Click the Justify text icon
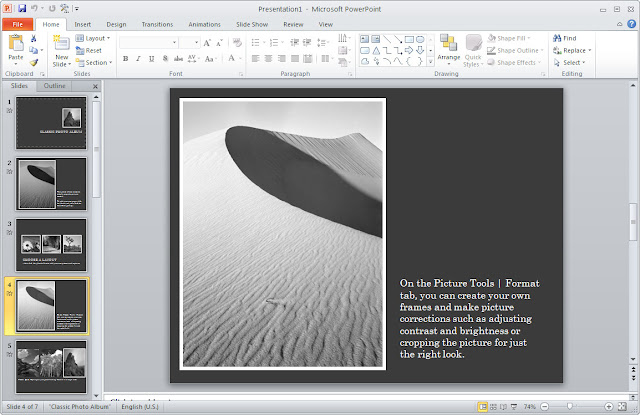640x415 pixels. [295, 59]
